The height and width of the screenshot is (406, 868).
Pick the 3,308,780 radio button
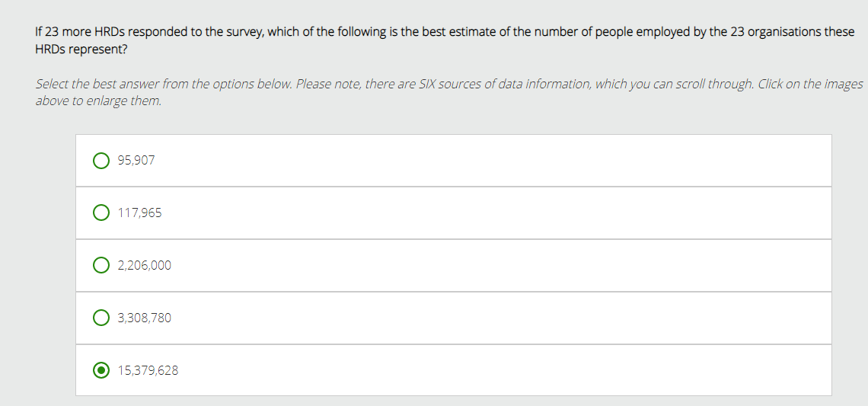click(x=101, y=318)
